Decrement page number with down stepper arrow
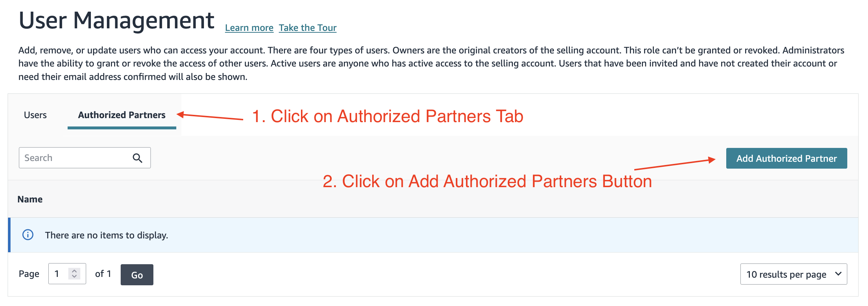 [74, 276]
